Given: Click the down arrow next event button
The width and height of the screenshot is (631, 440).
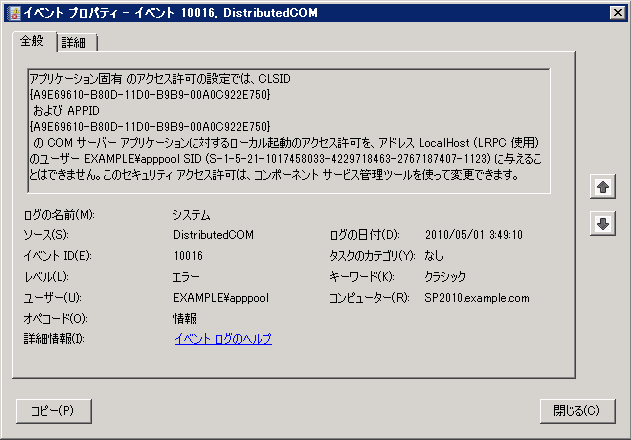Looking at the screenshot, I should point(602,223).
